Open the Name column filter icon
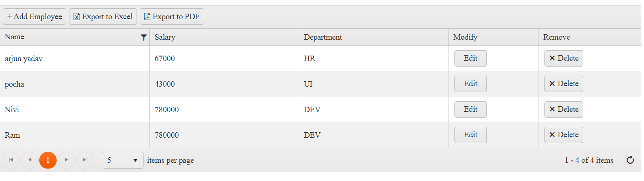 [x=144, y=37]
